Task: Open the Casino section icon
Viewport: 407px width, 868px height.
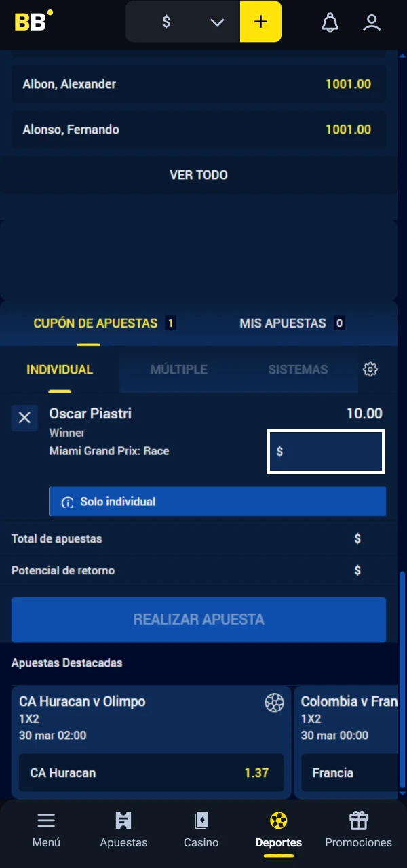Action: (x=201, y=821)
